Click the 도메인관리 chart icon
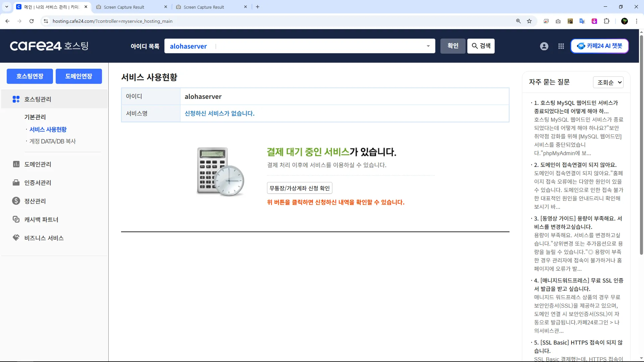The height and width of the screenshot is (362, 644). click(x=16, y=164)
